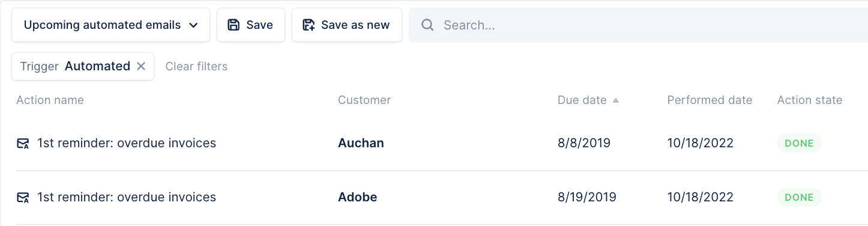The image size is (868, 226).
Task: Click the Save as new button label
Action: [x=355, y=25]
